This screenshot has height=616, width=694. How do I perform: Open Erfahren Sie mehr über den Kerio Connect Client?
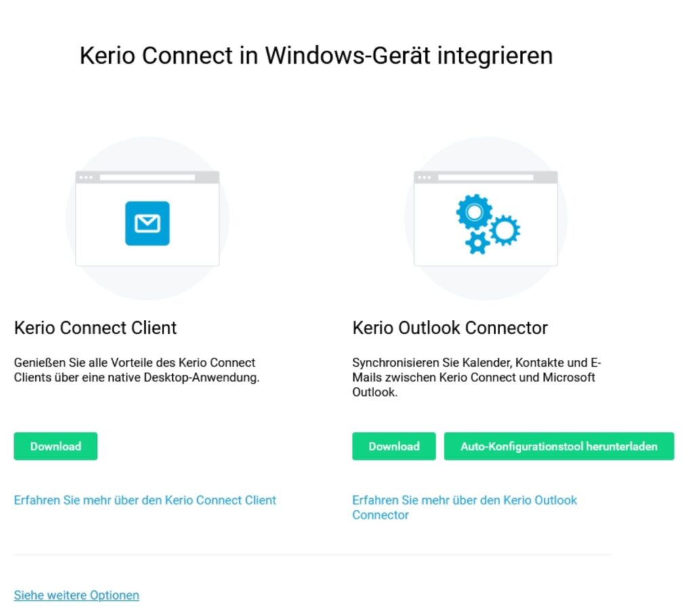point(144,500)
